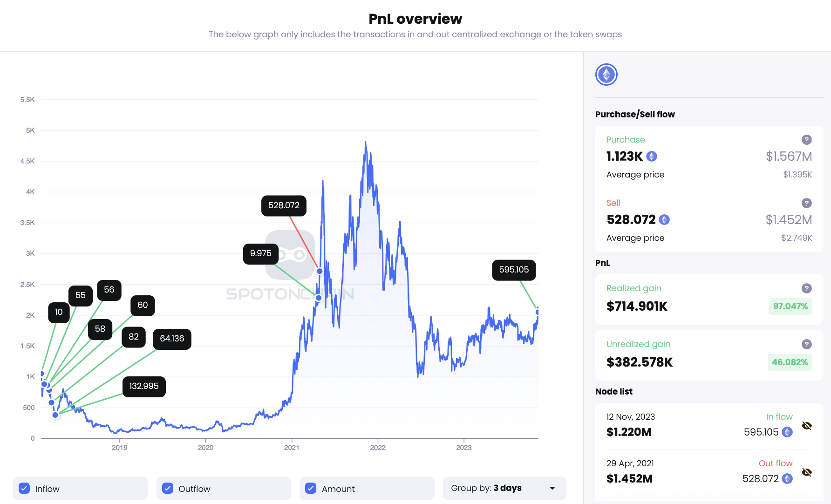Open the Sell help tooltip icon
Image resolution: width=831 pixels, height=504 pixels.
[x=806, y=203]
